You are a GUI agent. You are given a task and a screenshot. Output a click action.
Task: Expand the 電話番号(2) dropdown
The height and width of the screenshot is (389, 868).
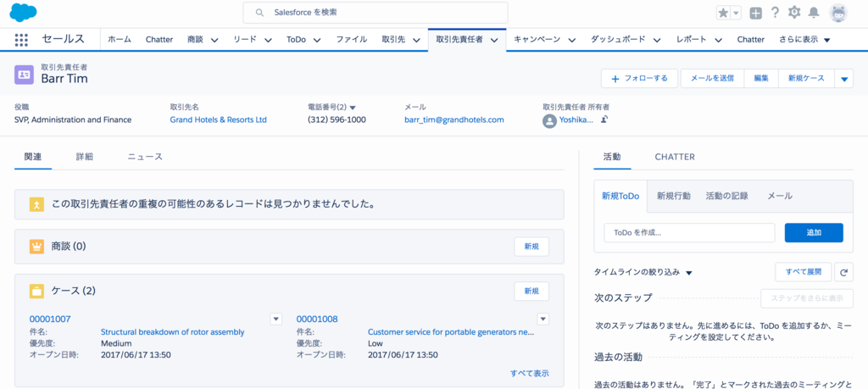coord(353,108)
